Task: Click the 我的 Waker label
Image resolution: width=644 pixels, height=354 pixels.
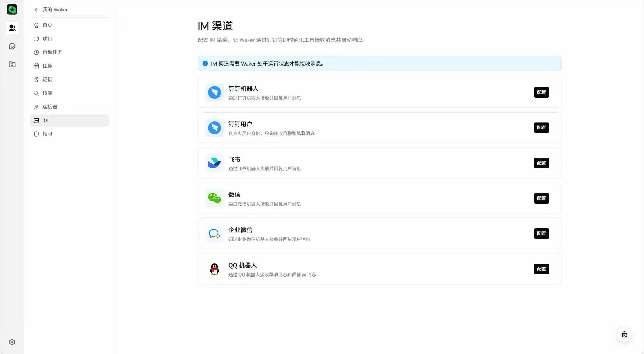Action: 55,10
